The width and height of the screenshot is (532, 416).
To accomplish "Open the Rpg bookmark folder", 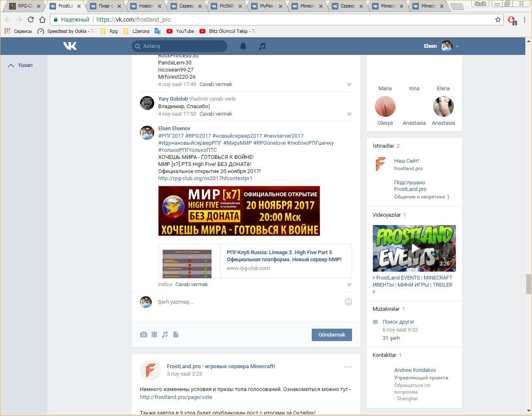I will pos(109,31).
